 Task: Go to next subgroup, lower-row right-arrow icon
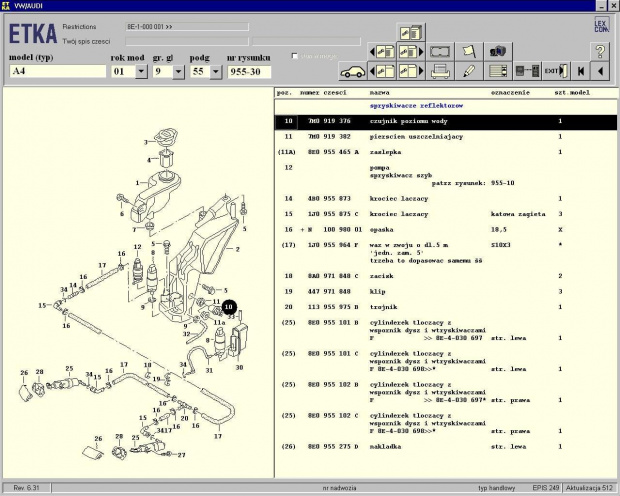pos(411,71)
